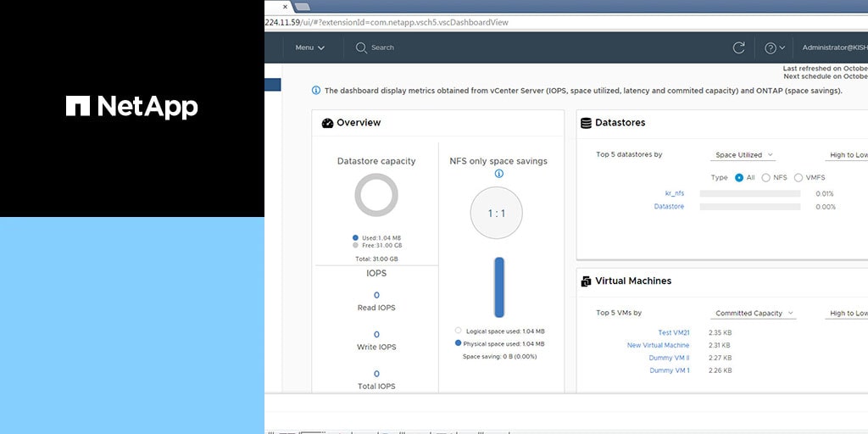Open the kr_nfs datastore link

click(674, 193)
